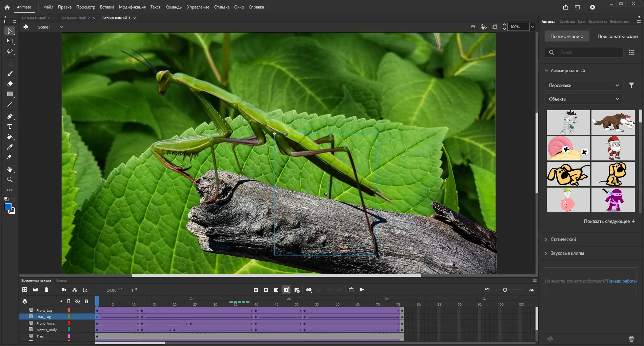Expand the Статический section
This screenshot has width=644, height=346.
pos(563,239)
